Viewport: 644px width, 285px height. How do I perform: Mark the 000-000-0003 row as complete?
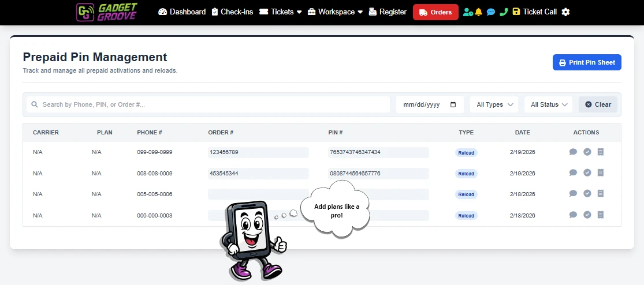(587, 215)
